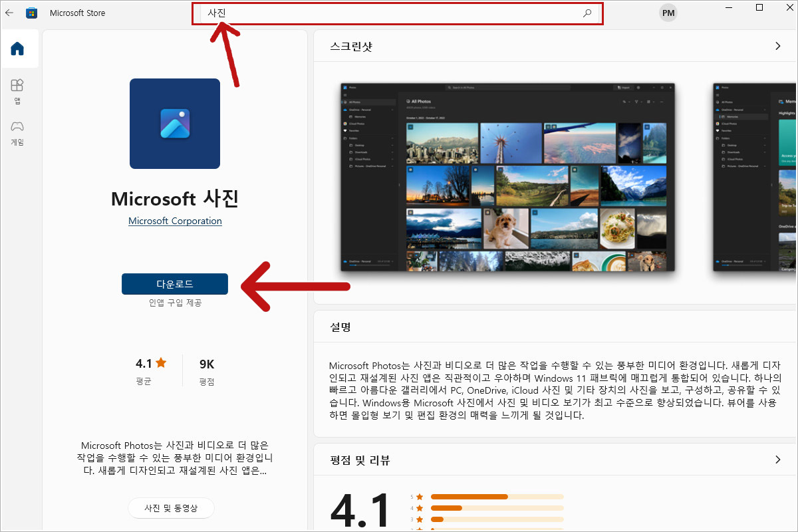Open the 게임 (Games) sidebar section
The image size is (798, 532).
(18, 133)
